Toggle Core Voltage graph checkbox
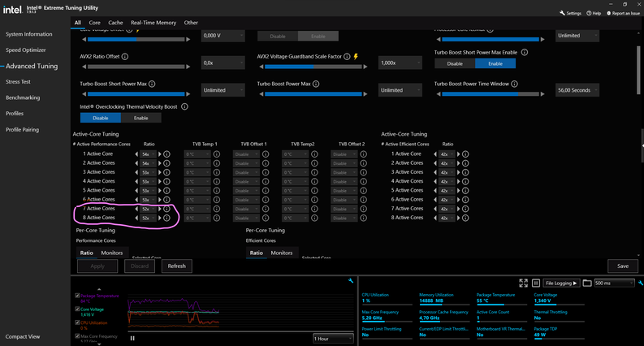Viewport: 644px width, 346px height. pyautogui.click(x=77, y=309)
